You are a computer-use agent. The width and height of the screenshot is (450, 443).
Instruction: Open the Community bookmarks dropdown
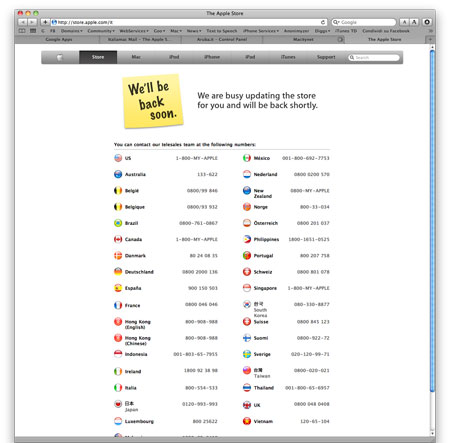[101, 31]
